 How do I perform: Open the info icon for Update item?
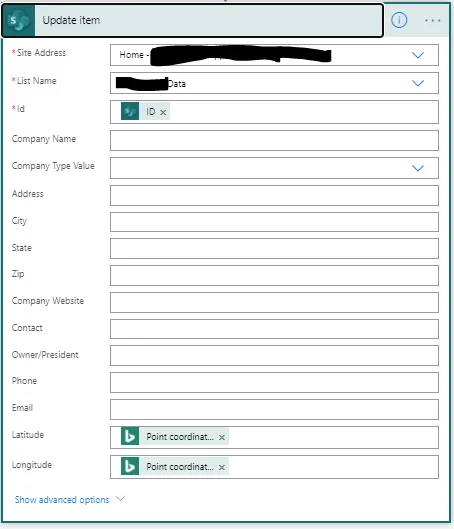(x=399, y=20)
